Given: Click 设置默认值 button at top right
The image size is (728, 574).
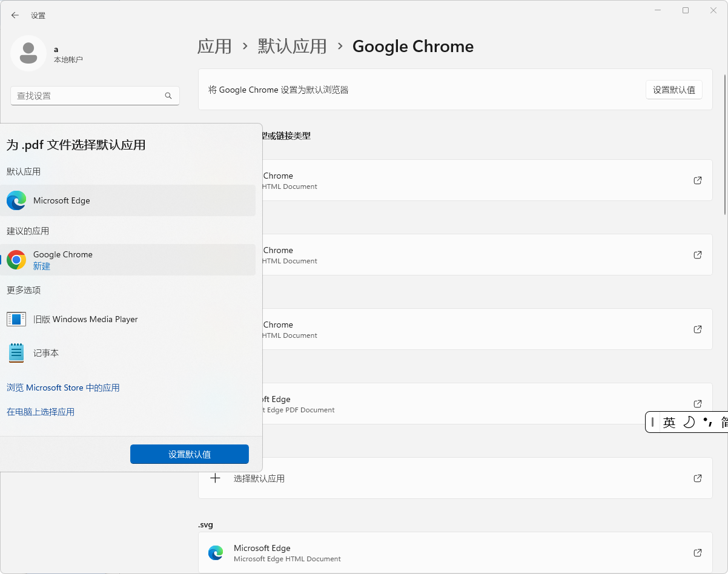Looking at the screenshot, I should click(x=674, y=90).
